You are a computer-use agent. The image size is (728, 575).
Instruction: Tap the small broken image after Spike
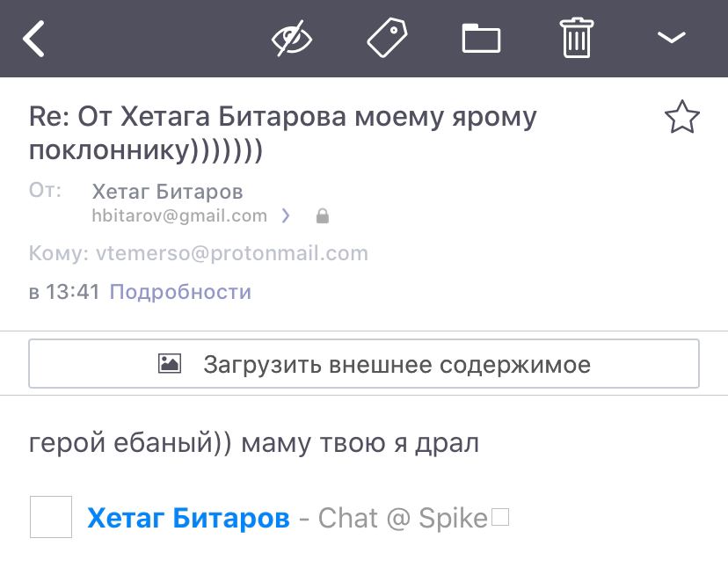[x=500, y=517]
